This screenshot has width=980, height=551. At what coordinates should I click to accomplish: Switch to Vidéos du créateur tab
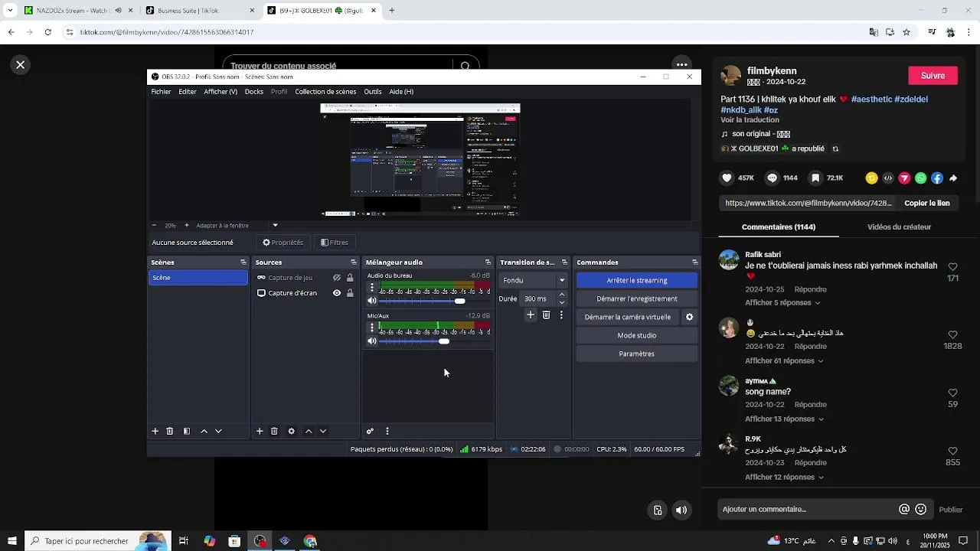899,227
